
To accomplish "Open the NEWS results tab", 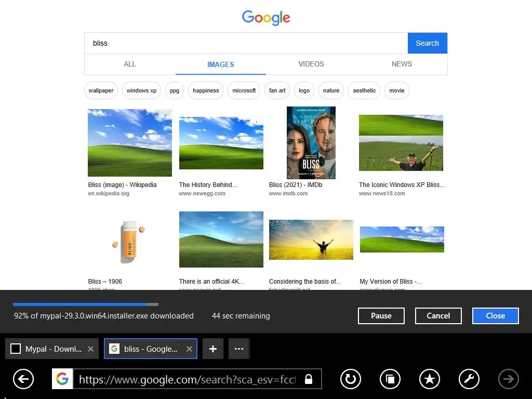I will coord(402,64).
